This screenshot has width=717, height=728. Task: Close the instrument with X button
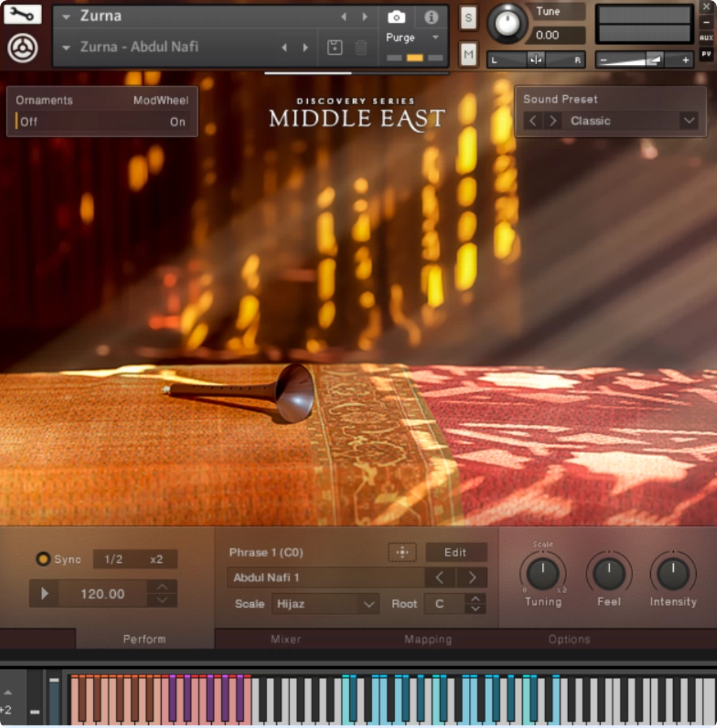click(706, 6)
